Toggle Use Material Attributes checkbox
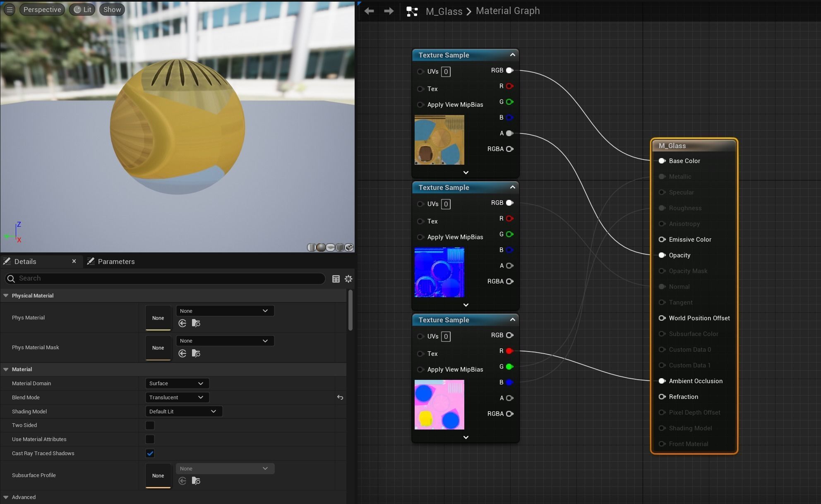The height and width of the screenshot is (504, 821). pos(150,439)
